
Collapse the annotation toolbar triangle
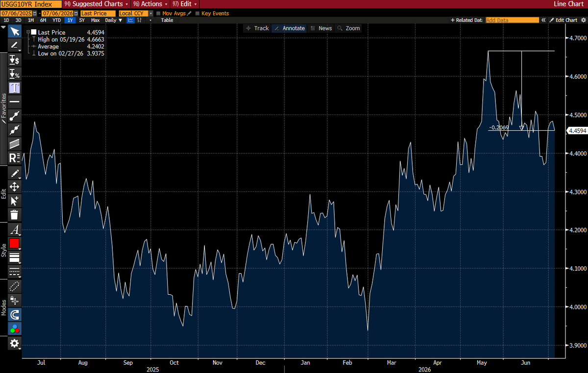pyautogui.click(x=4, y=27)
